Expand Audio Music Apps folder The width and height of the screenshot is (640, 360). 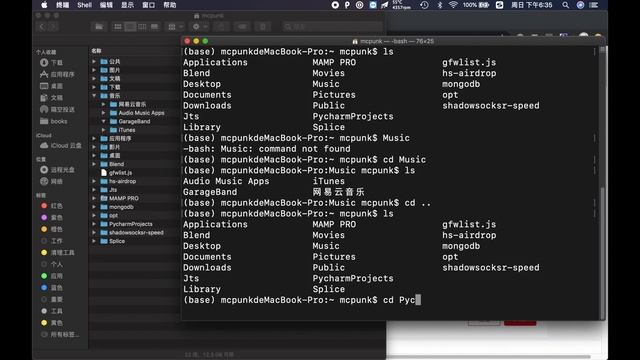coord(103,113)
